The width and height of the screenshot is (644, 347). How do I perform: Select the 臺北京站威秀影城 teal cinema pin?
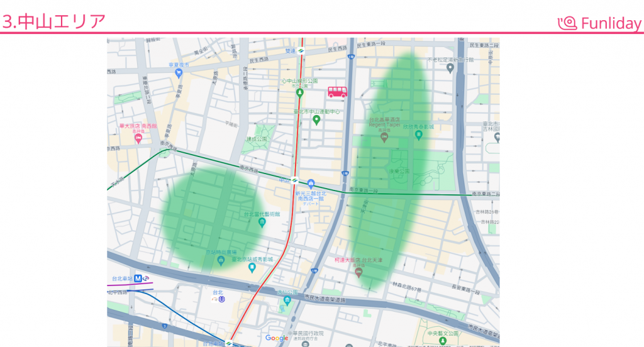(x=252, y=268)
